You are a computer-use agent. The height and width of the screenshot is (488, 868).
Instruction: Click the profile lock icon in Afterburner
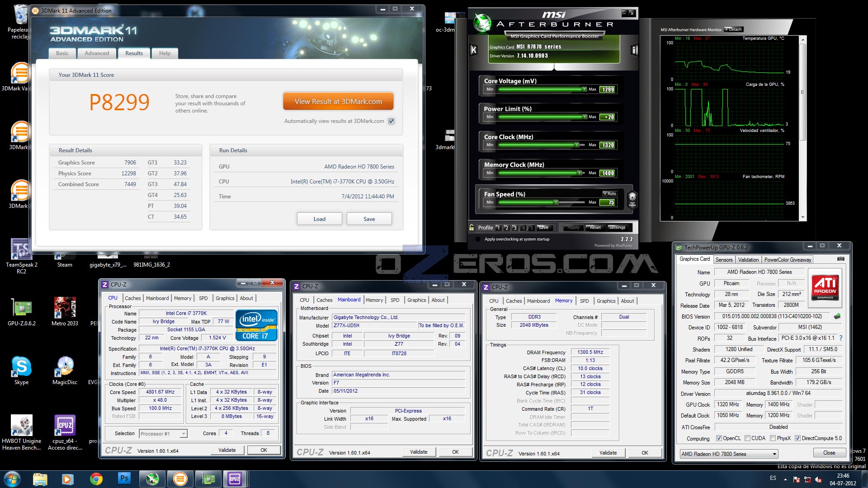click(472, 227)
